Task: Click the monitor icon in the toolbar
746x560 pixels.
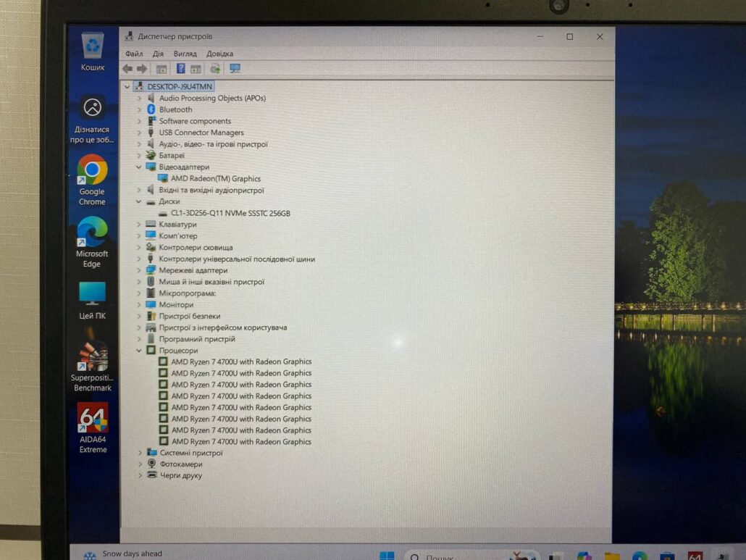Action: pos(235,69)
